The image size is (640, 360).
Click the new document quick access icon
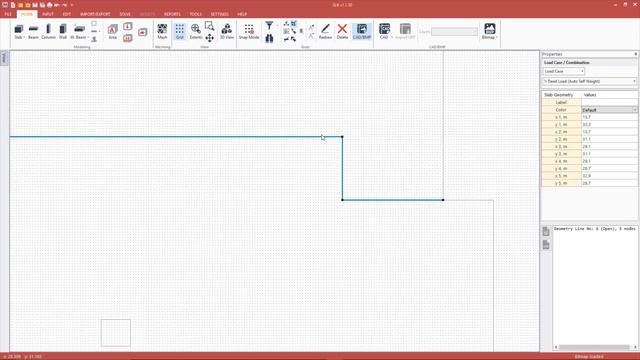(13, 5)
